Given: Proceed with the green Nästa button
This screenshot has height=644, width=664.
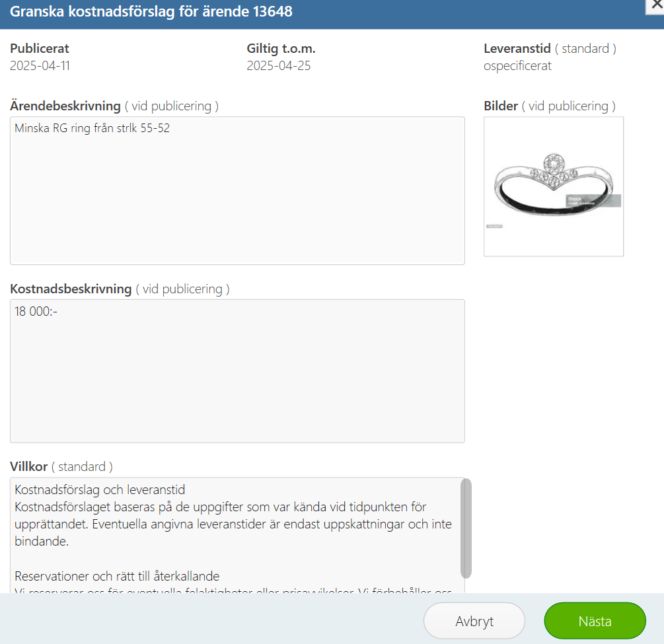Looking at the screenshot, I should pos(595,621).
